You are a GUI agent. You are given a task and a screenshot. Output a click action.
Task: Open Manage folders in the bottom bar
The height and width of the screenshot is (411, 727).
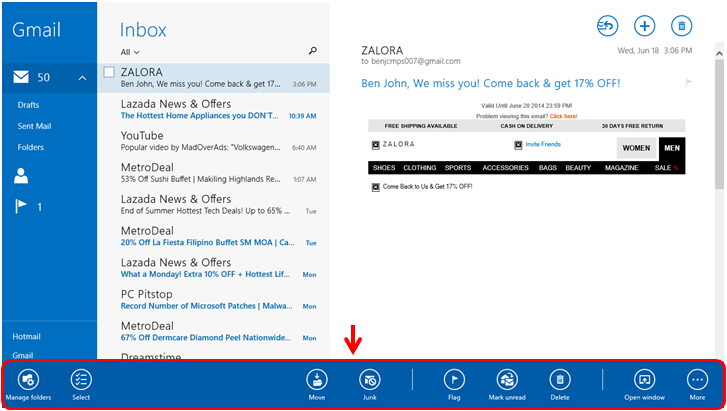tap(28, 385)
